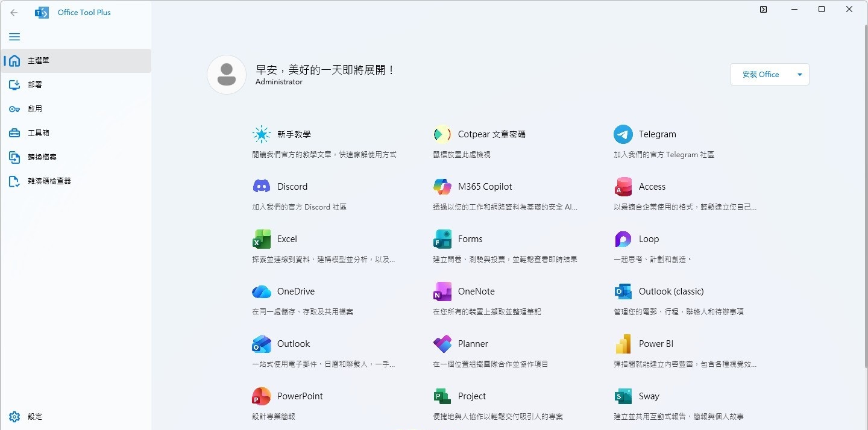Open the M365 Copilot icon
The width and height of the screenshot is (868, 430).
(x=442, y=187)
